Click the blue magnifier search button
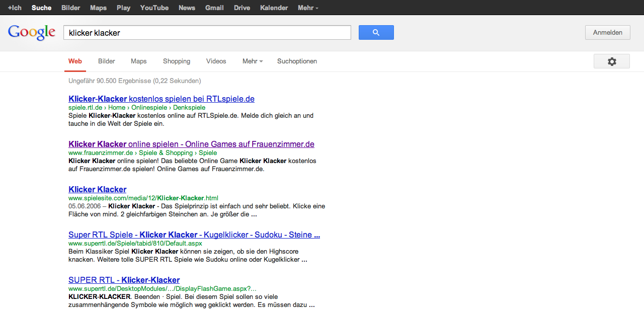This screenshot has height=309, width=644. click(x=376, y=33)
